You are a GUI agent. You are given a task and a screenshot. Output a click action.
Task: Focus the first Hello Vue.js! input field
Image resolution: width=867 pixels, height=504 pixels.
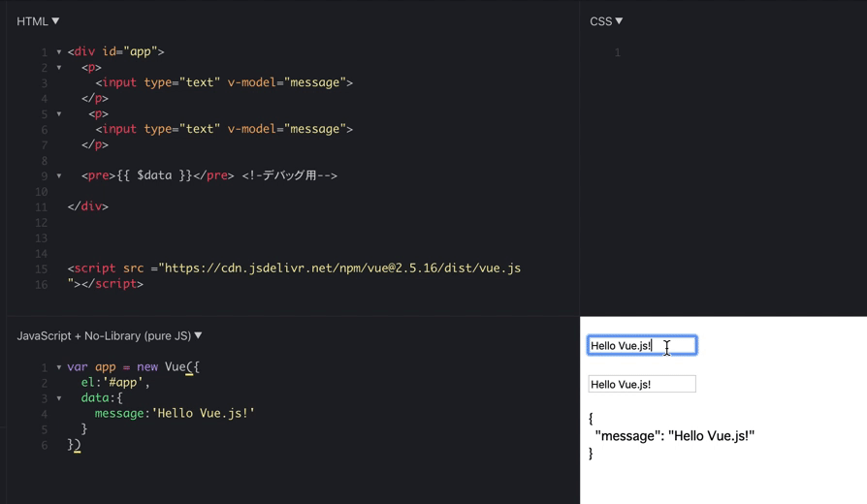[x=642, y=345]
